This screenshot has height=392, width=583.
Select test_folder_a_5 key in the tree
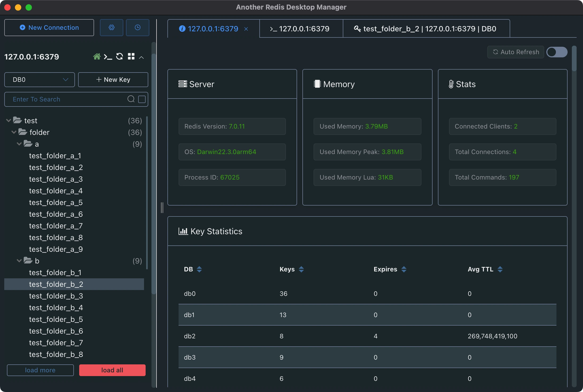pos(56,202)
